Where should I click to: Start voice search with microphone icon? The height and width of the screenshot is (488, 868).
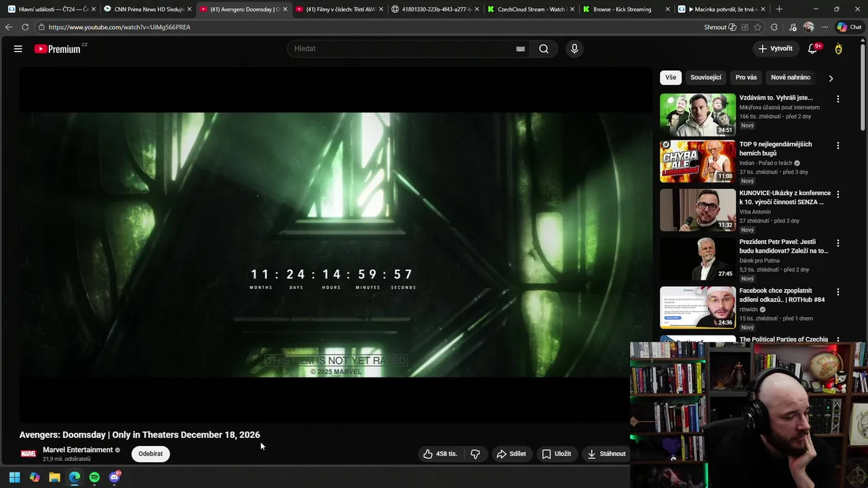coord(574,49)
